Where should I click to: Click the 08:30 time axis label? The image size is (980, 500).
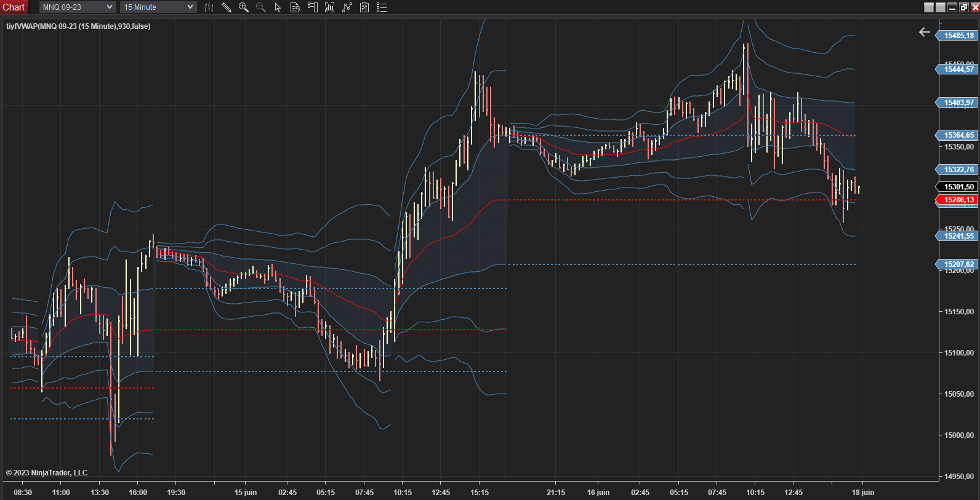coord(23,493)
